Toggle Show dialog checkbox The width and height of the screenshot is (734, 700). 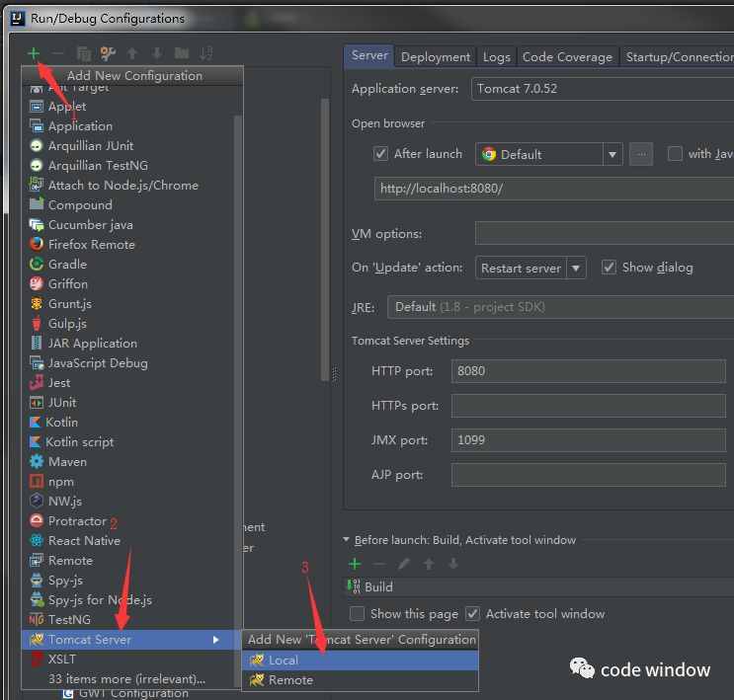[609, 268]
